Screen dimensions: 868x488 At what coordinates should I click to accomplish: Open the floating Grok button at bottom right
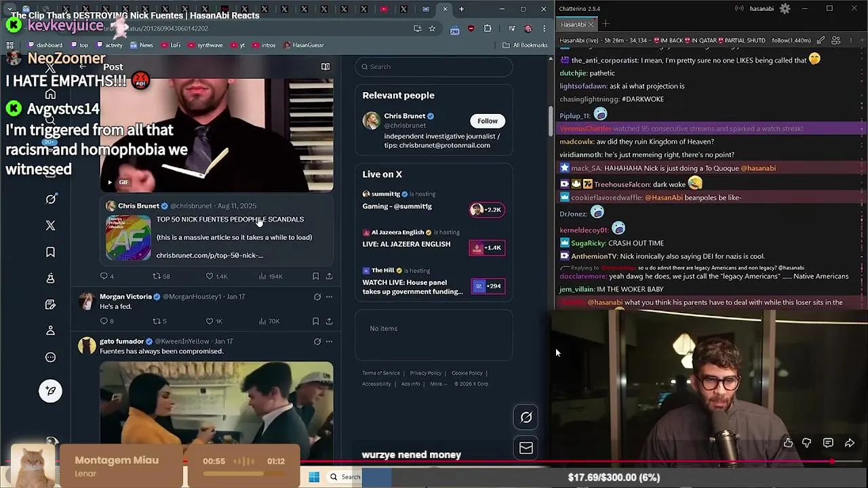point(526,418)
